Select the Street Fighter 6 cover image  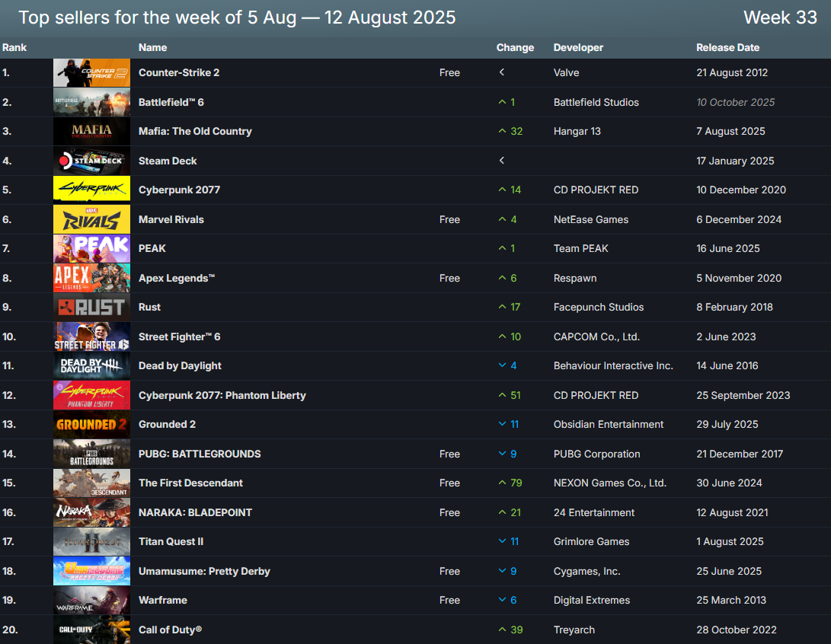(91, 336)
